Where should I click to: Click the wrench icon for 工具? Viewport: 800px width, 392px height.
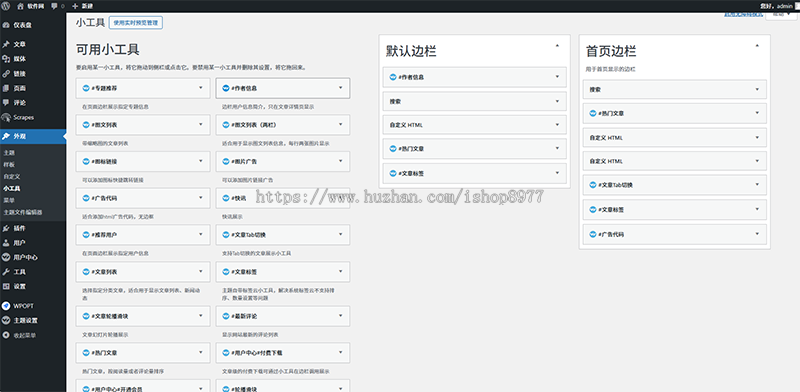tap(6, 272)
